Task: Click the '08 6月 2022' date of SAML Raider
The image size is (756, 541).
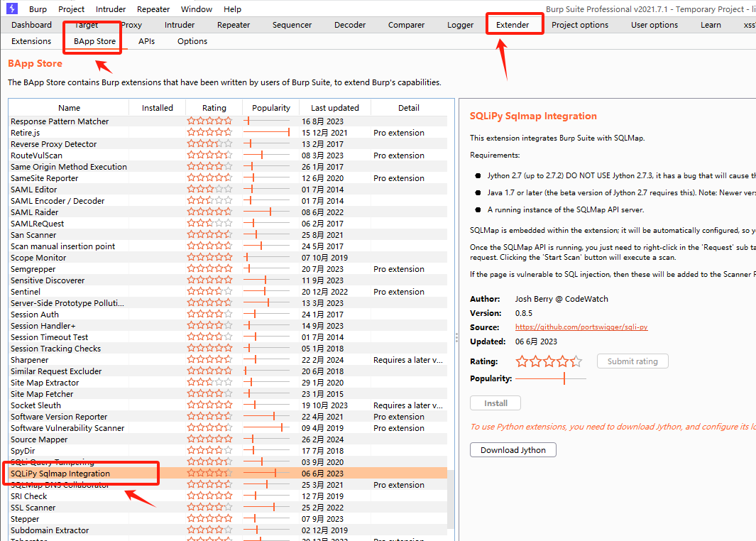Action: click(322, 212)
